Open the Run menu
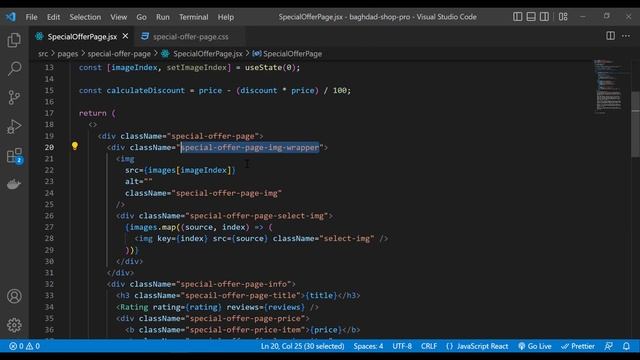This screenshot has width=640, height=360. tap(162, 17)
